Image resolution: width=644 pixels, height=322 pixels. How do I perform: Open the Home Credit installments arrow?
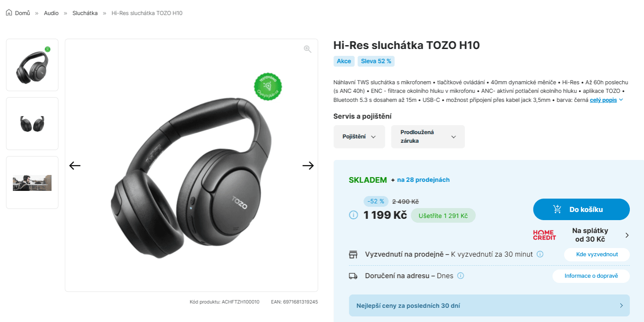(x=627, y=235)
